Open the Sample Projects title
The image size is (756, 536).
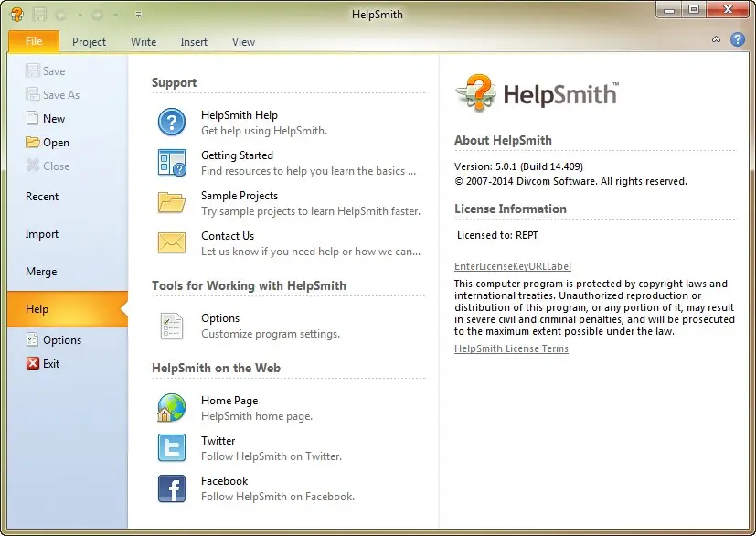click(240, 196)
